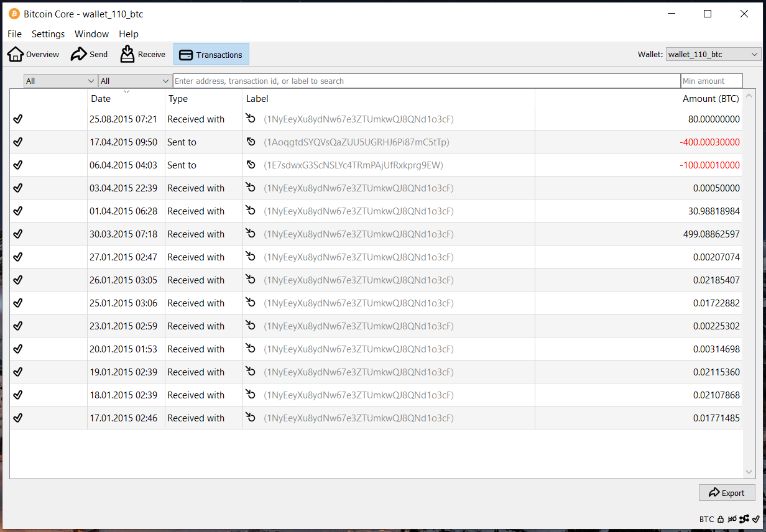Select the 30.98818984 amount cell

click(x=639, y=211)
